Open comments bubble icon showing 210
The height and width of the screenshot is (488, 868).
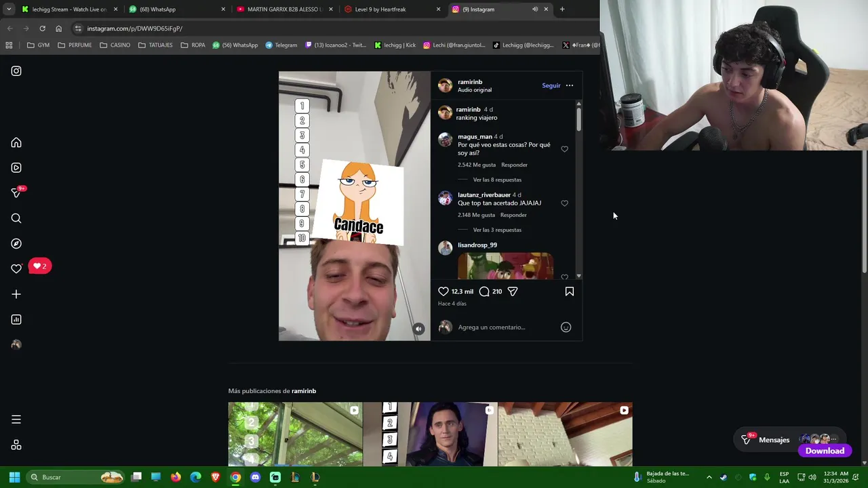click(x=484, y=291)
